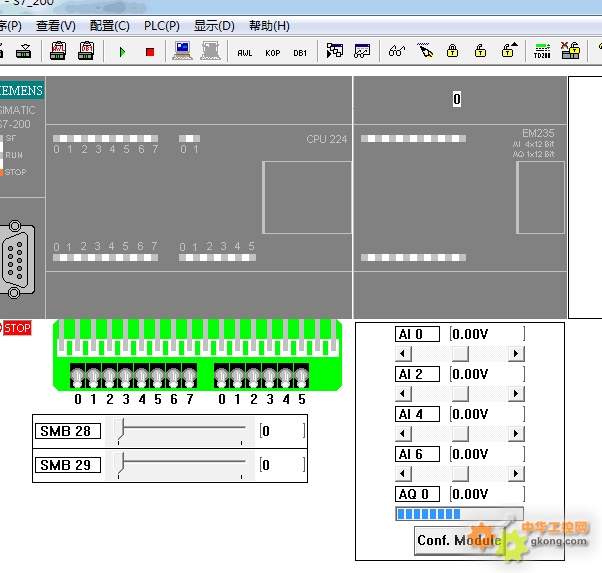Toggle switch 4 in the eight-switch group

click(142, 376)
